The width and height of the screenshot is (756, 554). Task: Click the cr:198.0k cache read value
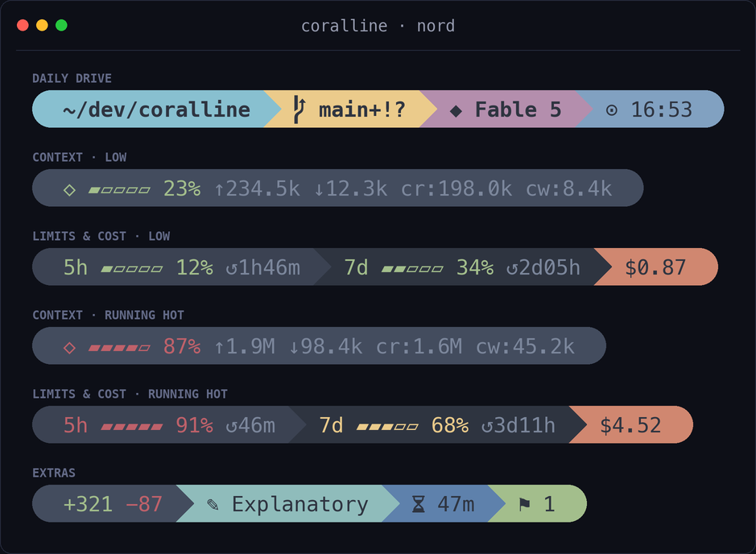456,188
